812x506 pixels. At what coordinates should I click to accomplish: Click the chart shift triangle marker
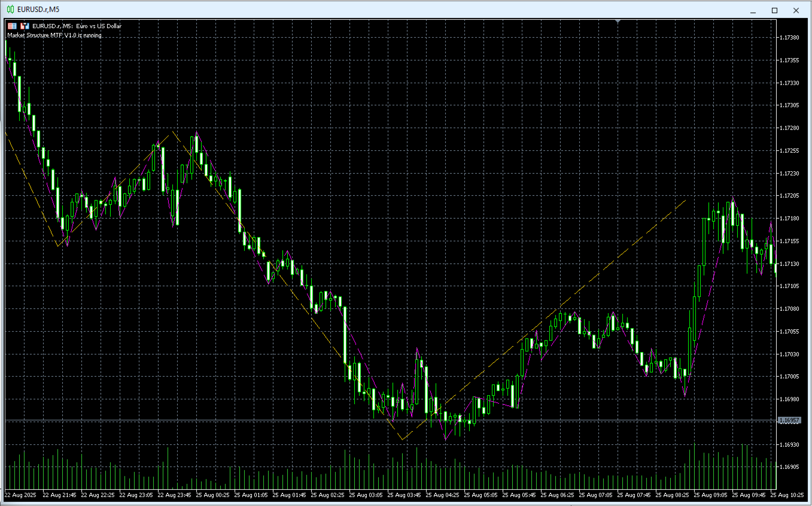point(618,22)
